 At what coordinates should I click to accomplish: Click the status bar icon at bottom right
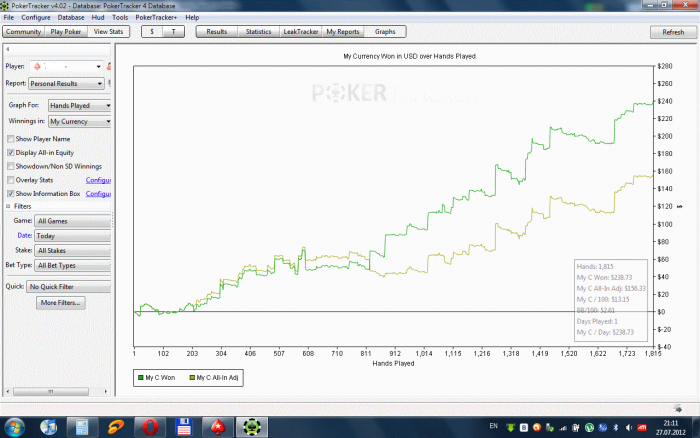678,409
